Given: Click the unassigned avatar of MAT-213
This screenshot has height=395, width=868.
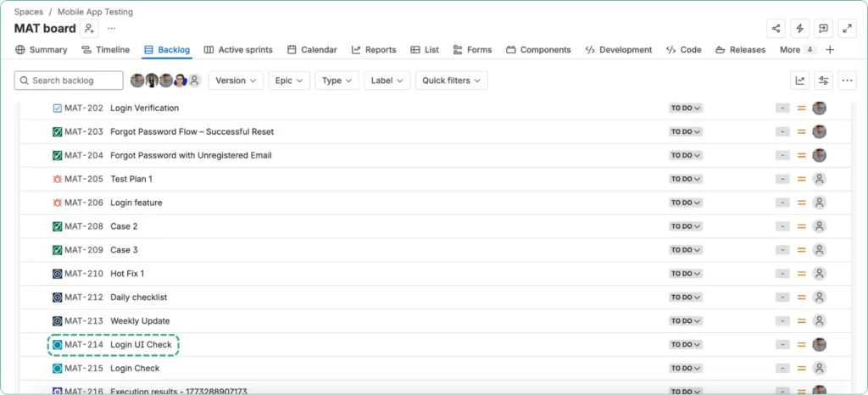Looking at the screenshot, I should tap(820, 321).
